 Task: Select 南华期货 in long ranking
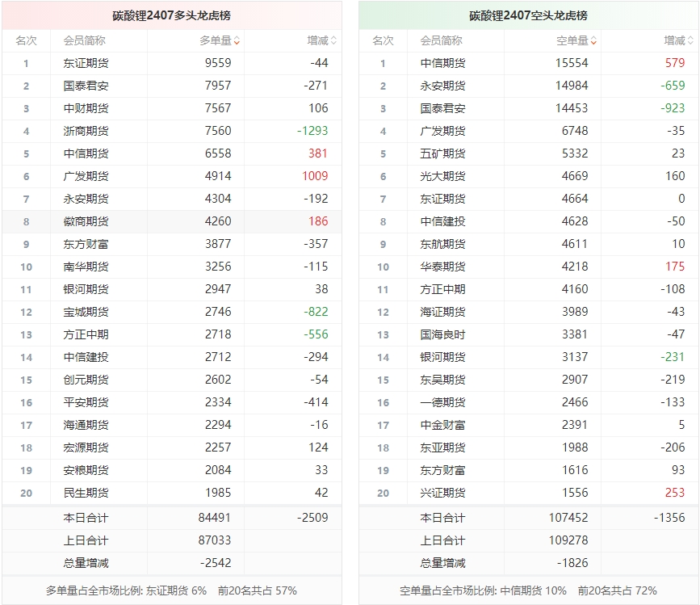86,267
